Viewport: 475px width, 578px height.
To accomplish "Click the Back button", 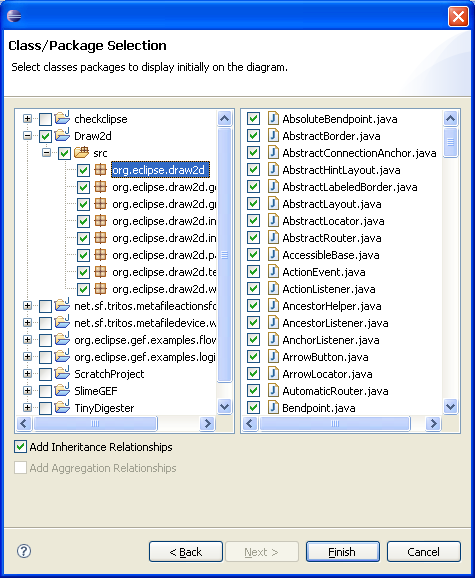I will point(186,551).
